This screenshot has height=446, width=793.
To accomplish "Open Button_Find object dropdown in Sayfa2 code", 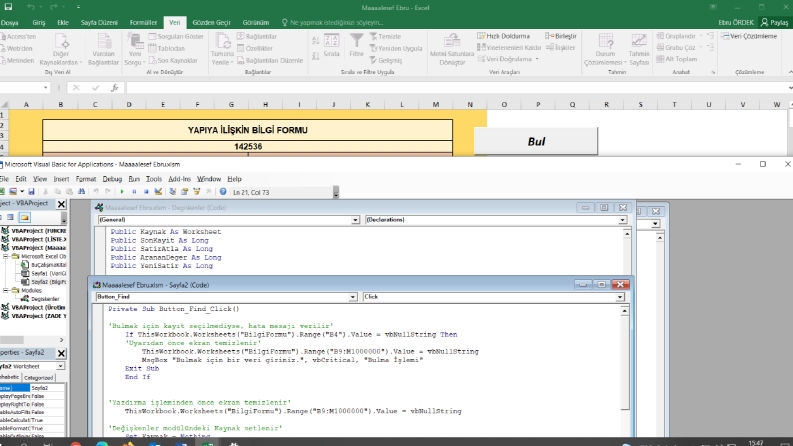I will (353, 297).
